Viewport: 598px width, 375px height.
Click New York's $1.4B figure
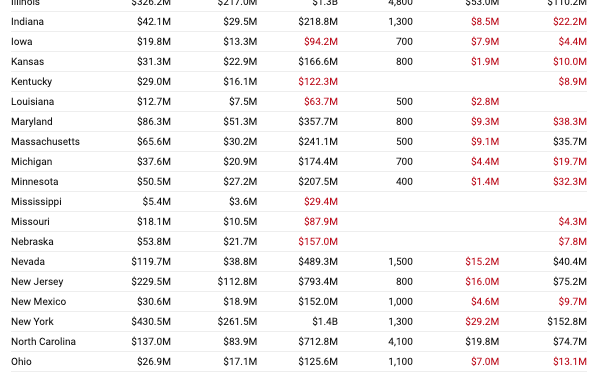pos(325,322)
